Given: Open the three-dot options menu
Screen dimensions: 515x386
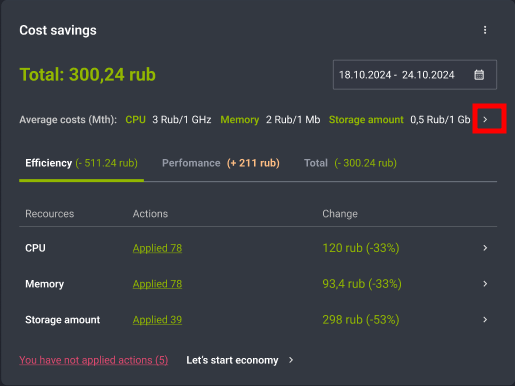Looking at the screenshot, I should coord(485,30).
